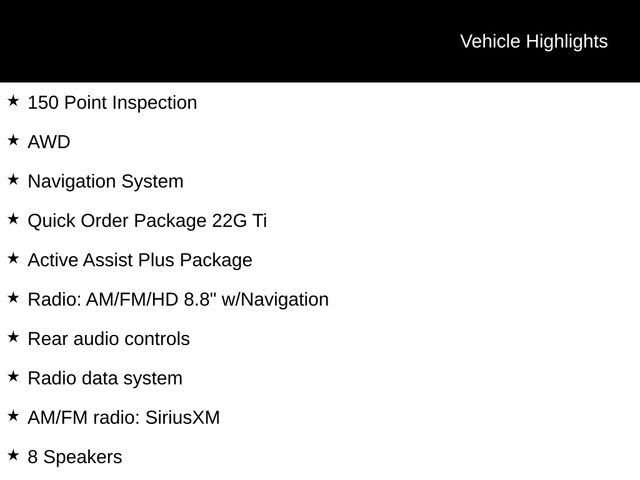
Task: Click the star next to 8 Speakers
Action: click(x=13, y=455)
